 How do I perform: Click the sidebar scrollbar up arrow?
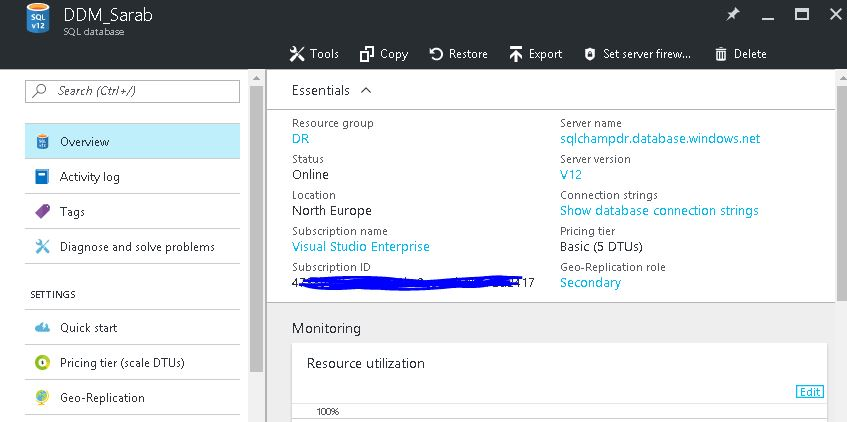coord(257,78)
